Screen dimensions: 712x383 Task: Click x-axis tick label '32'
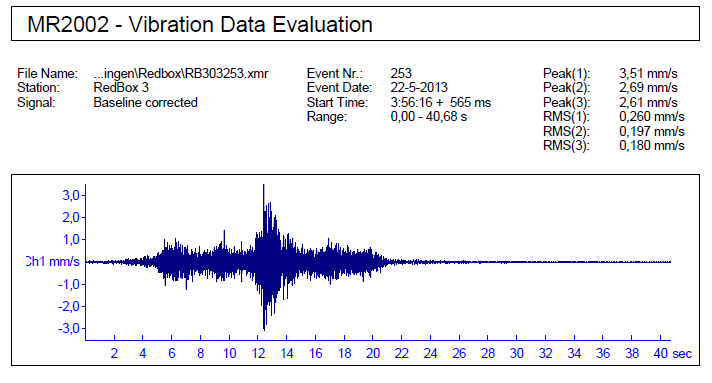coord(545,353)
